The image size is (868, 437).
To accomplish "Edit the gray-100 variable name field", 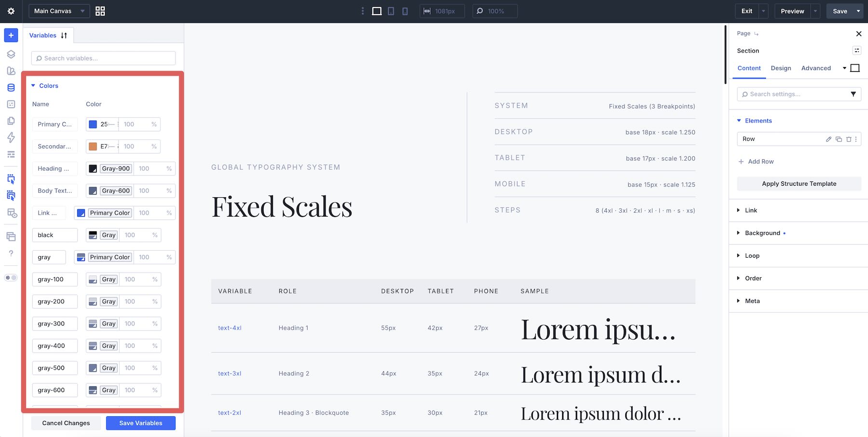I will [x=55, y=279].
